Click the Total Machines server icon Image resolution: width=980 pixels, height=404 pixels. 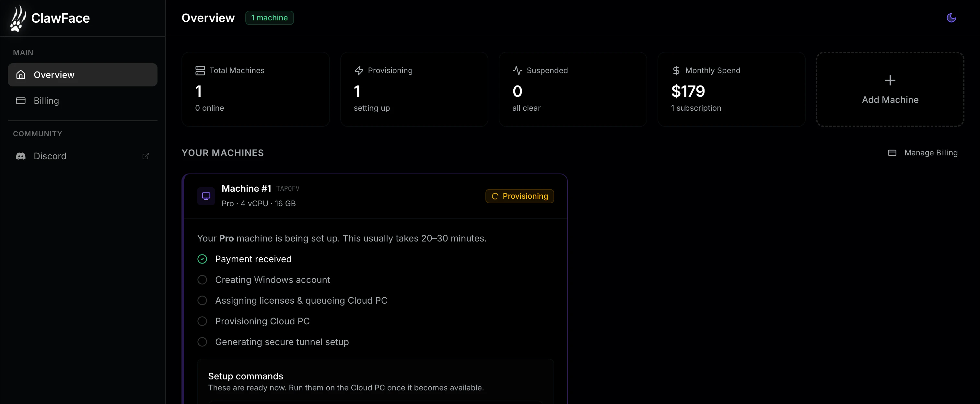pyautogui.click(x=200, y=71)
